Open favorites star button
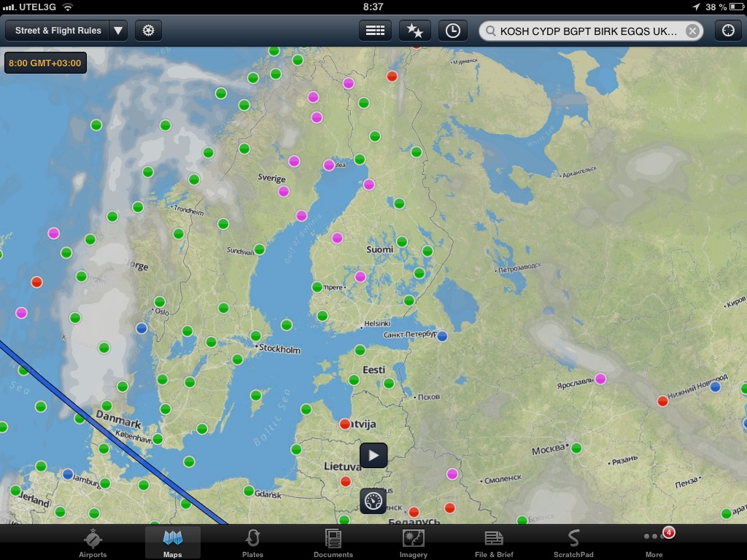Image resolution: width=747 pixels, height=560 pixels. (x=414, y=31)
